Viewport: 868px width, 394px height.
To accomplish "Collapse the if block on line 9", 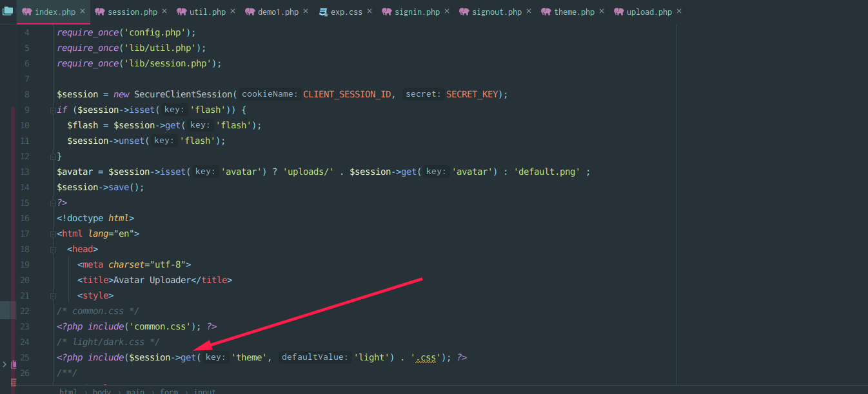I will coord(52,110).
